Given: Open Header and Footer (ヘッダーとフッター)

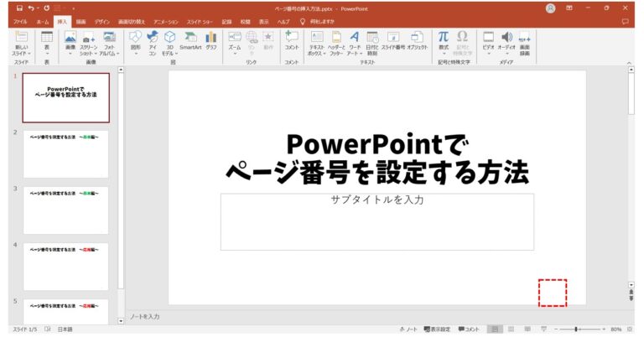Looking at the screenshot, I should (336, 43).
